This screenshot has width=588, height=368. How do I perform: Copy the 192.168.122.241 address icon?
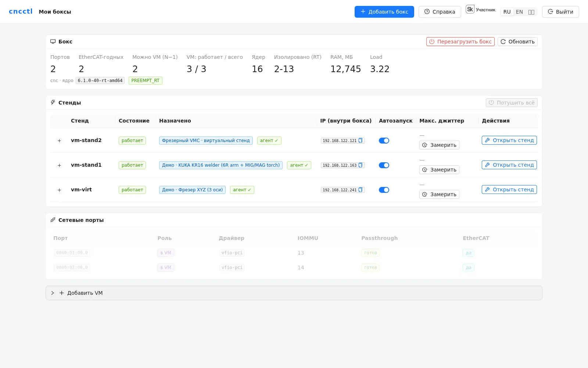[361, 190]
